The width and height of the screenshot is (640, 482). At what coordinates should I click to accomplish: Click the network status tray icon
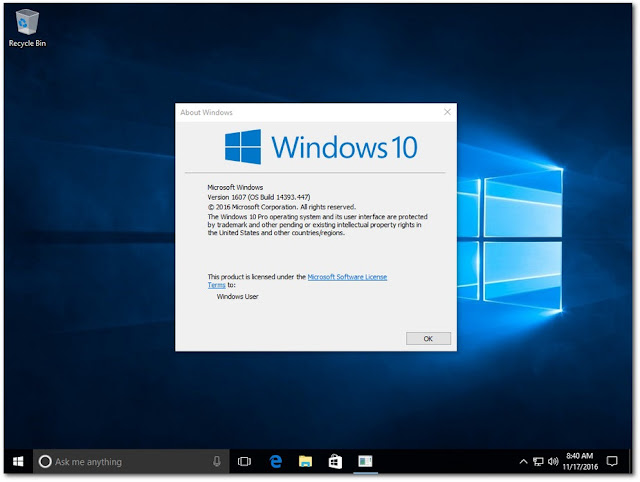tap(538, 462)
